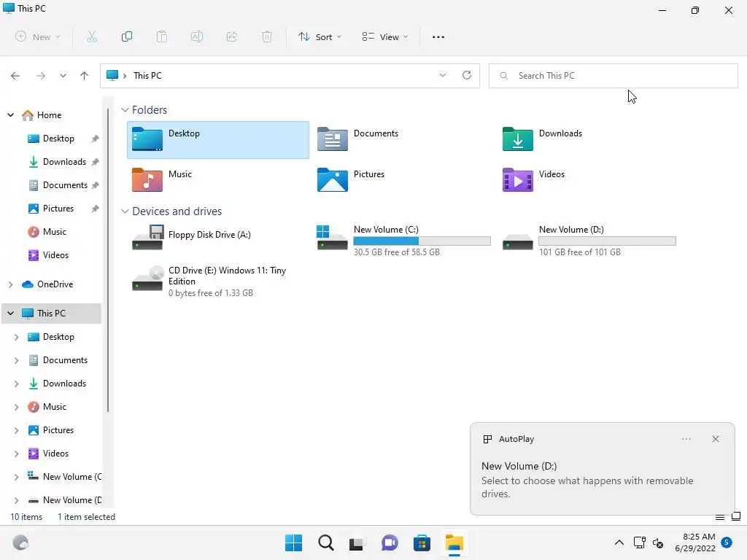Click the Rename icon in toolbar
The image size is (747, 560).
point(197,36)
